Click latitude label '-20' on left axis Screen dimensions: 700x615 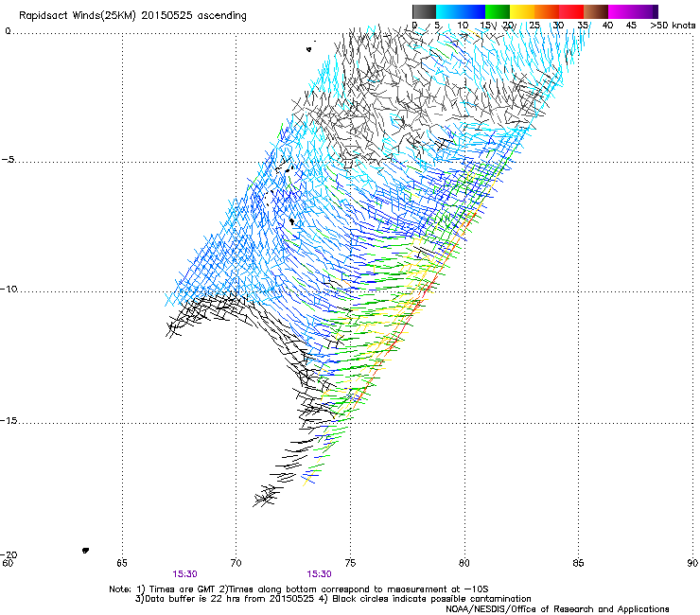(x=9, y=554)
